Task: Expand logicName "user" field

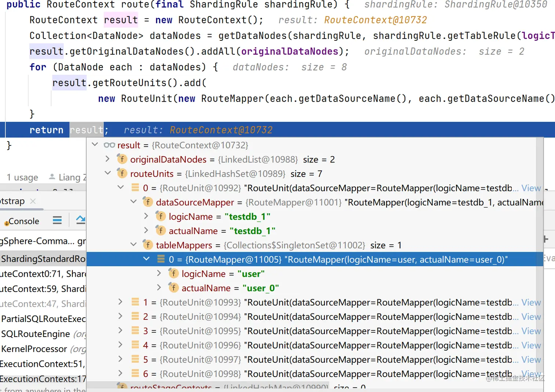Action: [x=159, y=273]
